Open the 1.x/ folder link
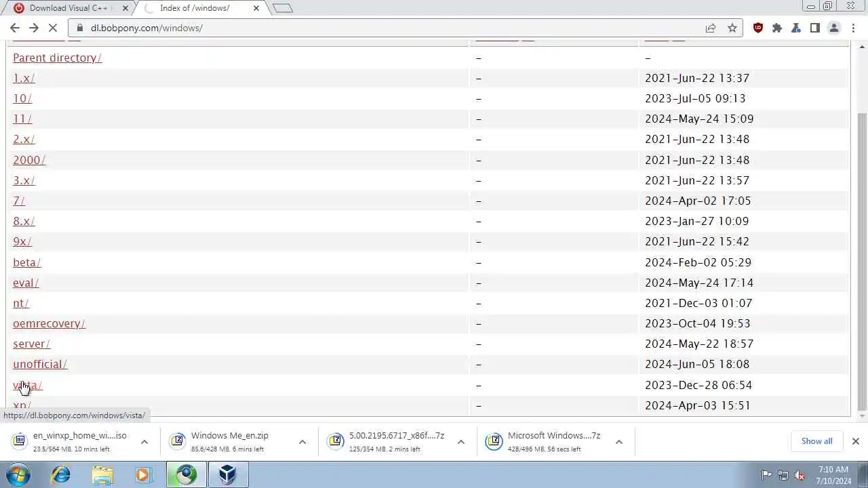The image size is (868, 488). tap(24, 78)
